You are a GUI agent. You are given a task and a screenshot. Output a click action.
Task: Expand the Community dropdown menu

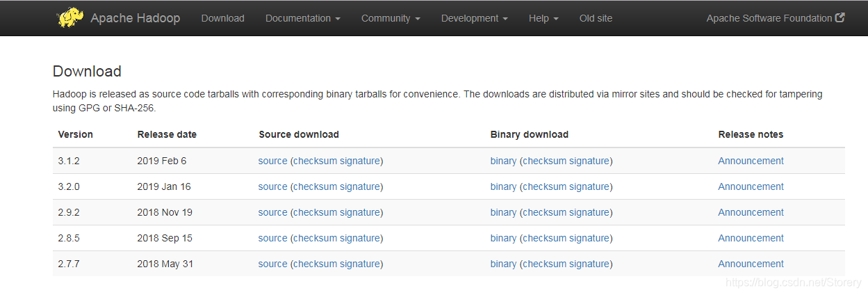[x=391, y=18]
